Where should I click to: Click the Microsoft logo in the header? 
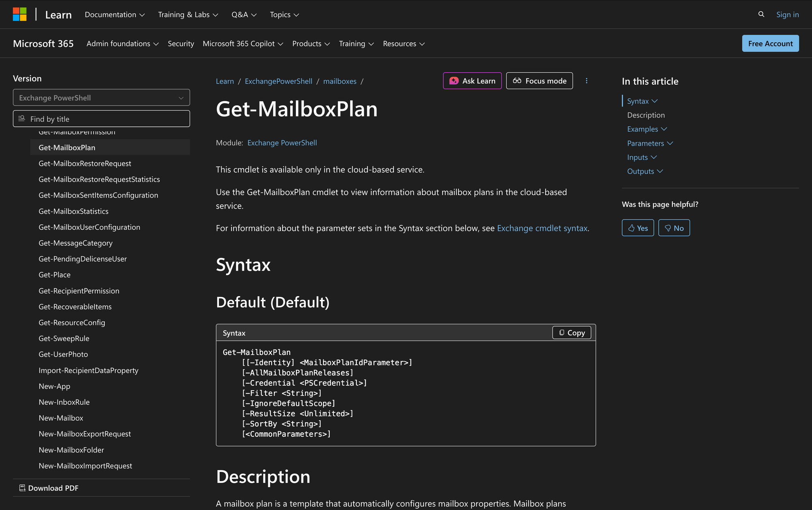point(19,14)
